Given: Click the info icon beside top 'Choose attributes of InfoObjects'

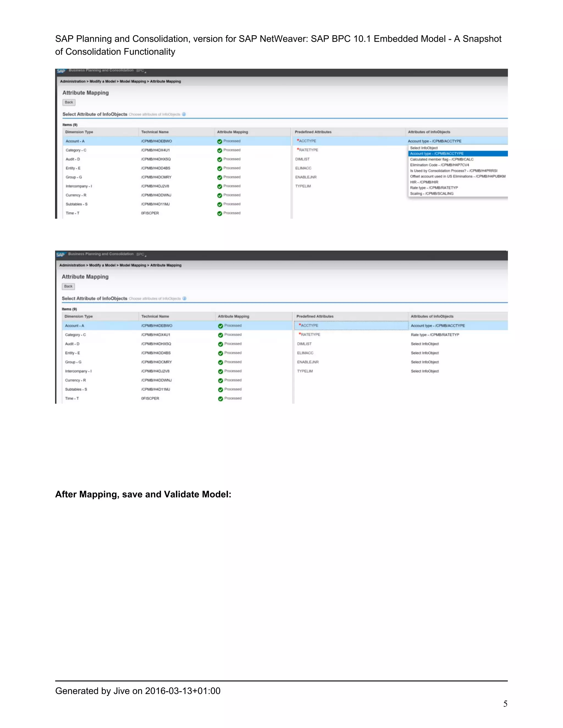Looking at the screenshot, I should [184, 114].
